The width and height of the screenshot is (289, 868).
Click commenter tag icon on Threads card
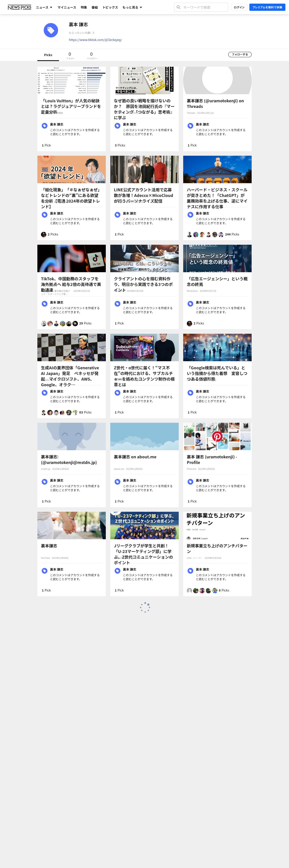190,126
